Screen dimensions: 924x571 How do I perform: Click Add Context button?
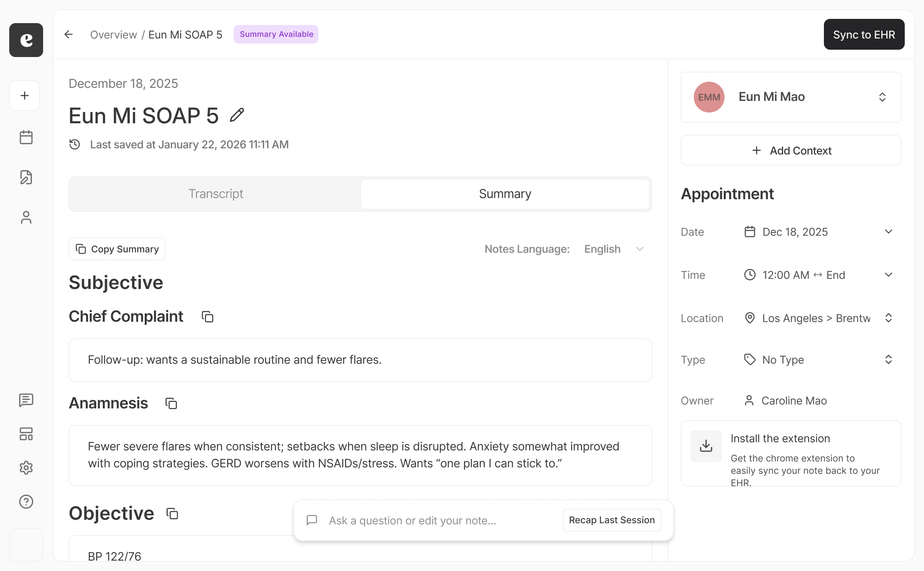point(791,151)
